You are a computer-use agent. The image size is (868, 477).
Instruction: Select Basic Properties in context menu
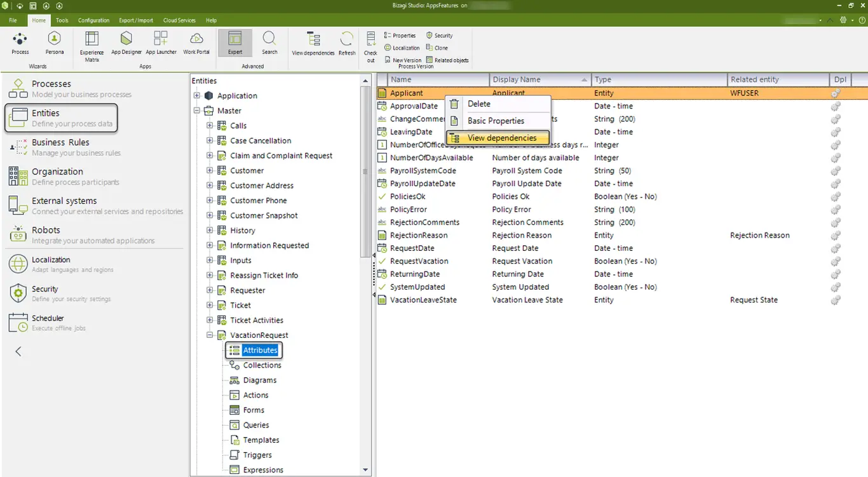click(x=498, y=121)
